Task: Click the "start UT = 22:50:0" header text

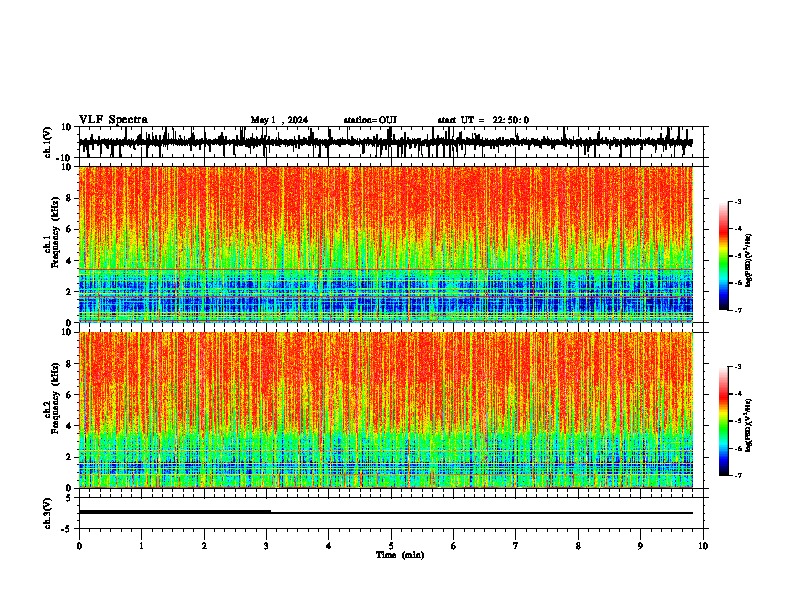Action: [x=483, y=120]
